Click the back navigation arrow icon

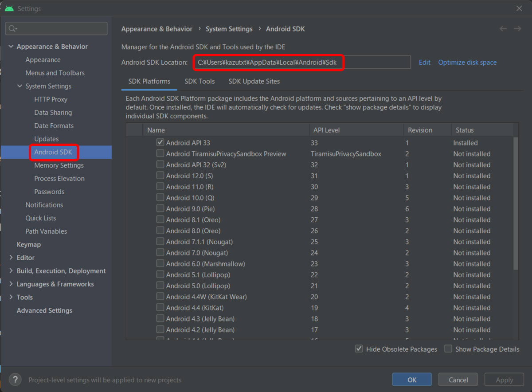coord(503,29)
